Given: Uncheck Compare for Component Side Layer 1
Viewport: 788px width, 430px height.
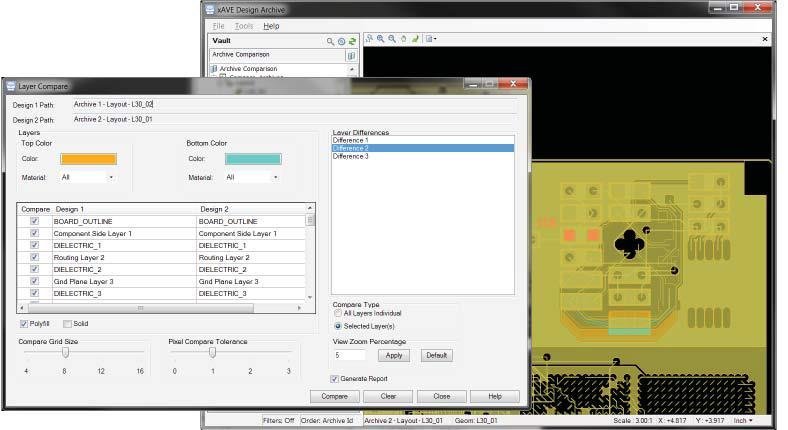Looking at the screenshot, I should click(34, 233).
